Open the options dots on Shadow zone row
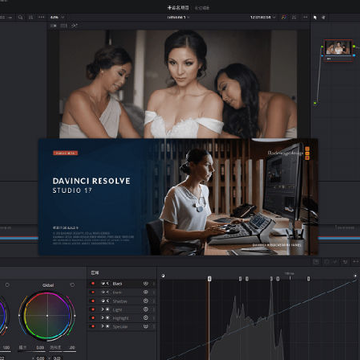Image resolution: width=360 pixels, height=360 pixels. 154,301
